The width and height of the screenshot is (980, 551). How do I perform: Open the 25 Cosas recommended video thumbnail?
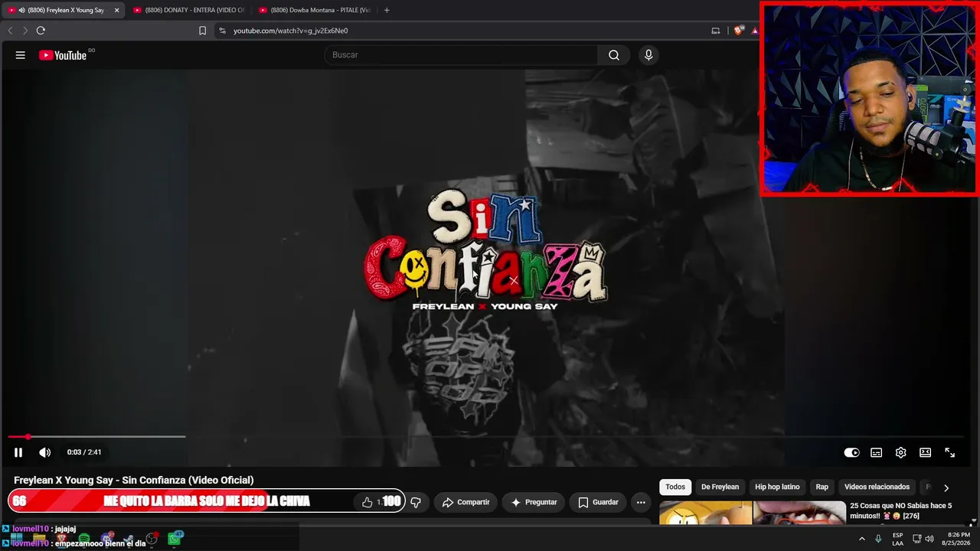(753, 513)
